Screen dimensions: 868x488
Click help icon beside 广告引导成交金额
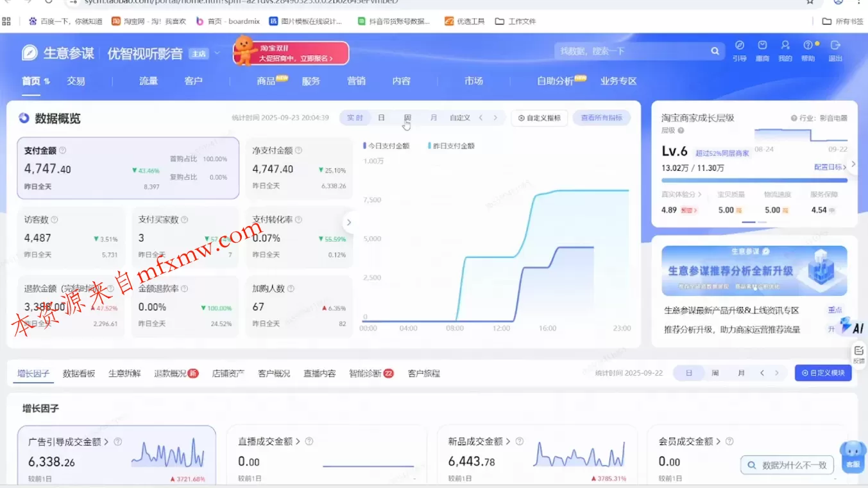tap(118, 442)
